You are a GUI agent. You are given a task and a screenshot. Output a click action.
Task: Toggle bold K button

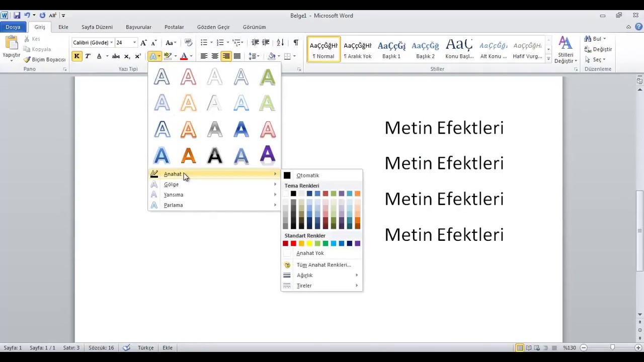click(x=77, y=56)
